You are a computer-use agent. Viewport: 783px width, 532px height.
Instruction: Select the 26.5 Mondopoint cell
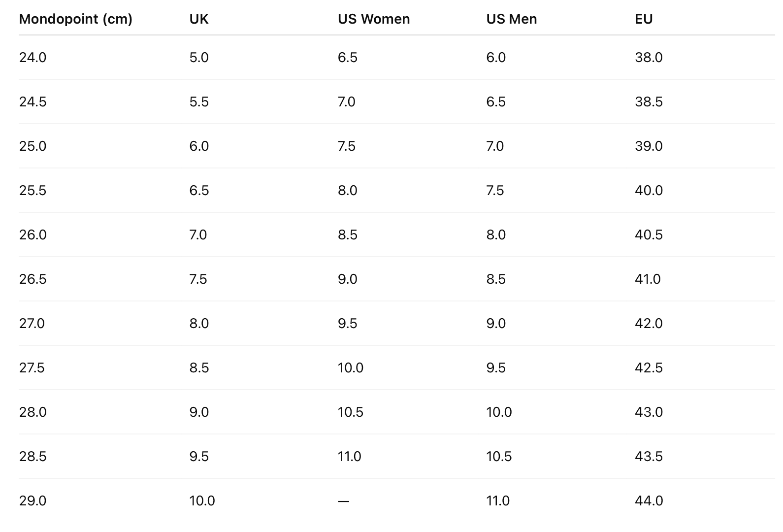(x=33, y=279)
